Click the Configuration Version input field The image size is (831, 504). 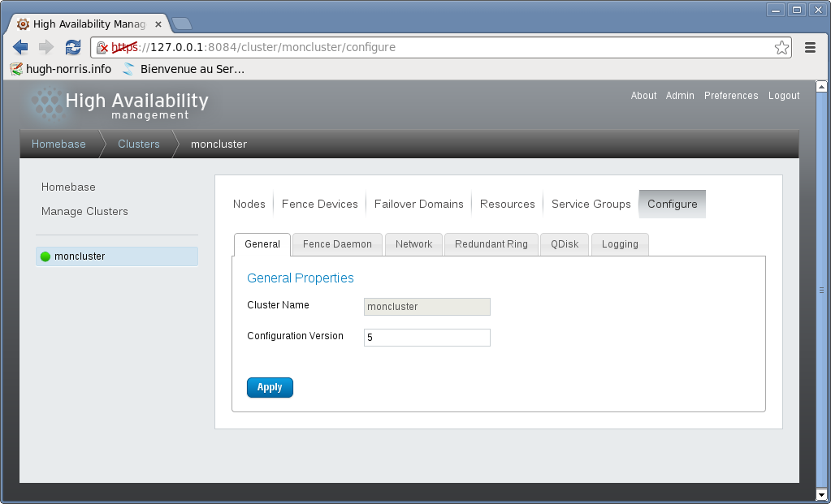pyautogui.click(x=426, y=338)
